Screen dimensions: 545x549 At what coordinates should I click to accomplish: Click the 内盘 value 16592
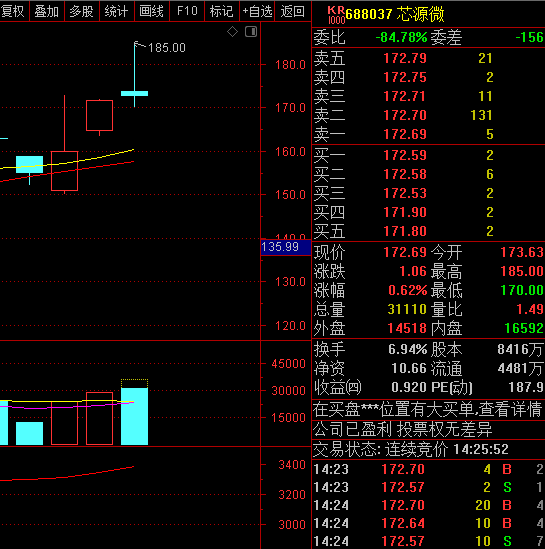coord(524,328)
